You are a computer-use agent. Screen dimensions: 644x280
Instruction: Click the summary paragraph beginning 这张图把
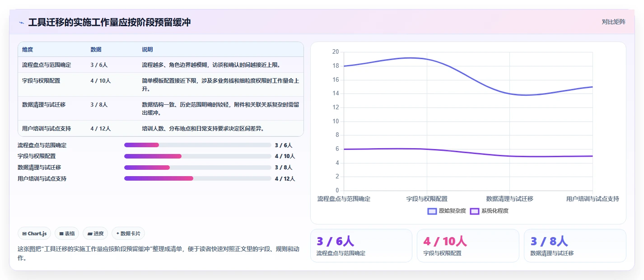(158, 253)
